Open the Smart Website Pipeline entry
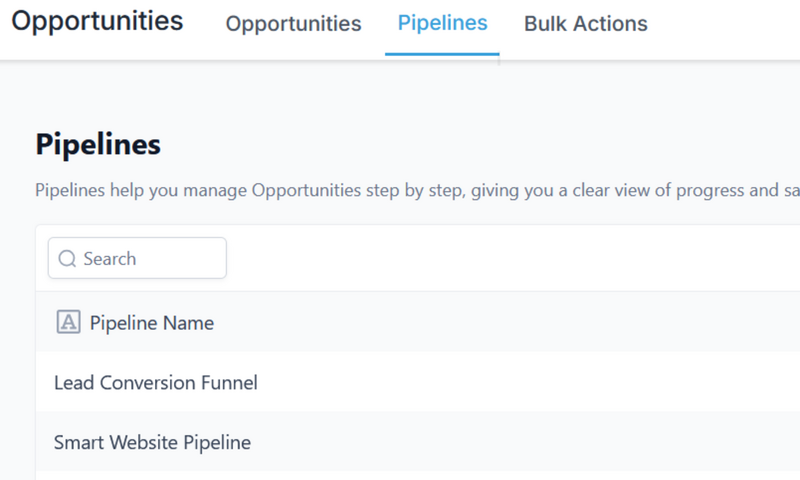The width and height of the screenshot is (800, 480). 152,442
